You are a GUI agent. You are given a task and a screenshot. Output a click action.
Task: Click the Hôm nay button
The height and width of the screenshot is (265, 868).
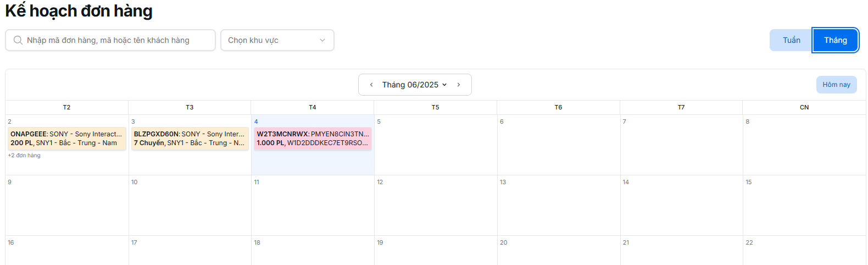(x=836, y=85)
